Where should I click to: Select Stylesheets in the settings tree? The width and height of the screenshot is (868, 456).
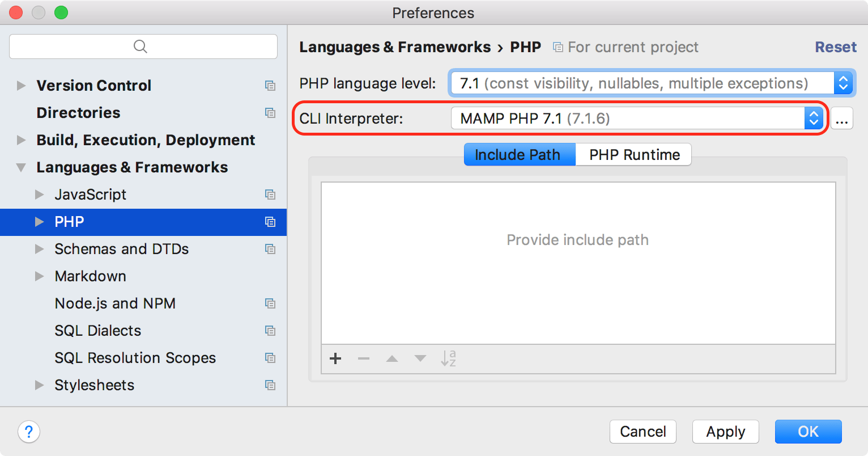143,385
